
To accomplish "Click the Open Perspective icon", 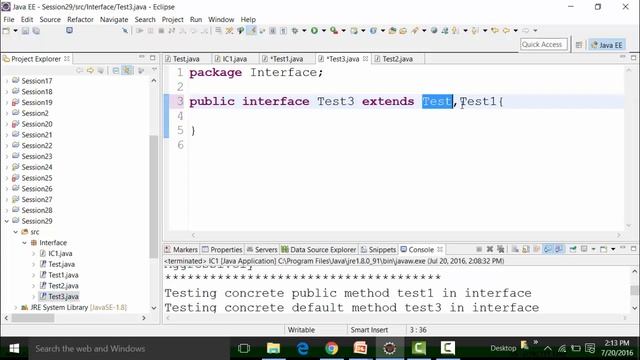I will pyautogui.click(x=579, y=45).
